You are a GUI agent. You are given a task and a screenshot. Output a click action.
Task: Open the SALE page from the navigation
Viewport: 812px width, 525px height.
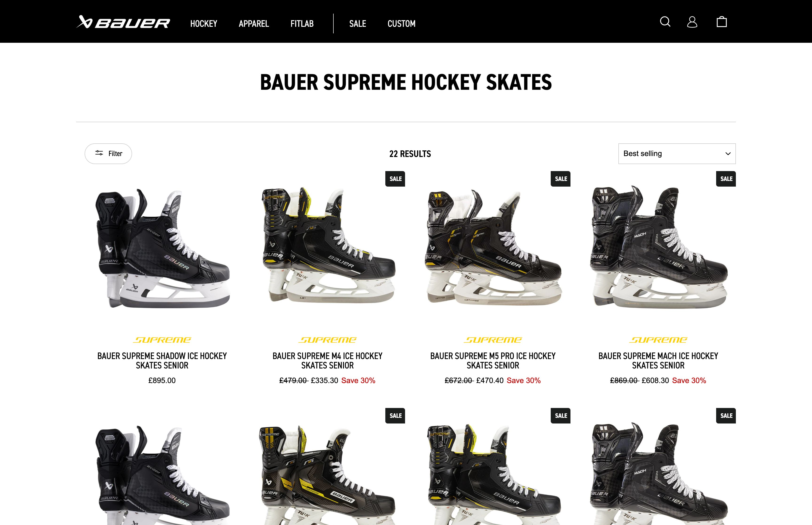(x=357, y=24)
